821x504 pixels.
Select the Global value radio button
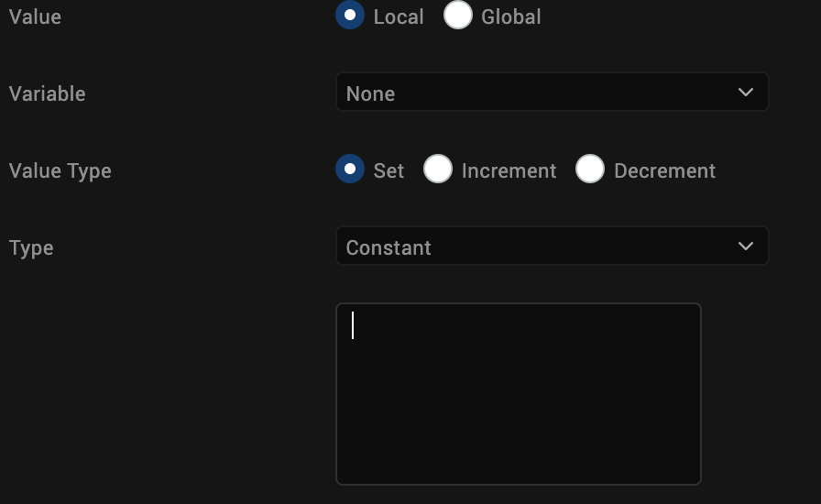(457, 16)
